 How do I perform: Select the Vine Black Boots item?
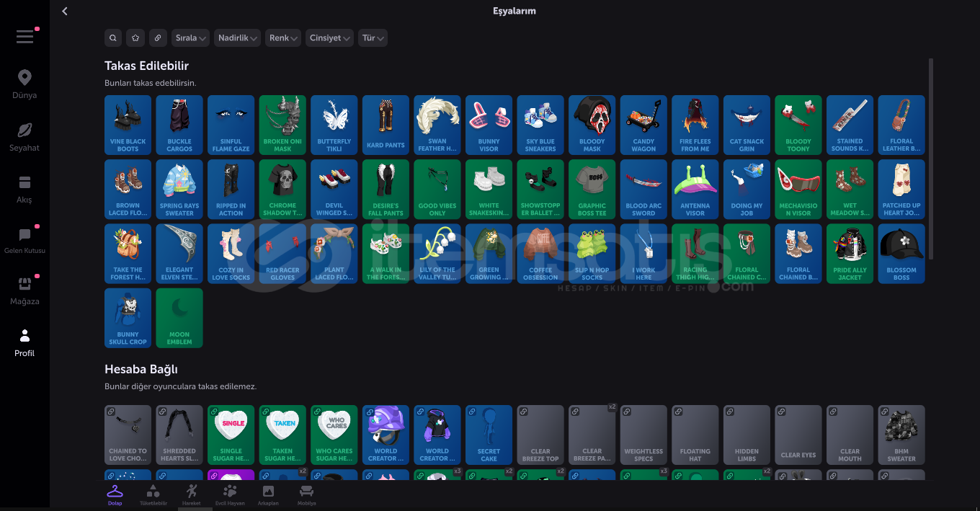[x=128, y=125]
